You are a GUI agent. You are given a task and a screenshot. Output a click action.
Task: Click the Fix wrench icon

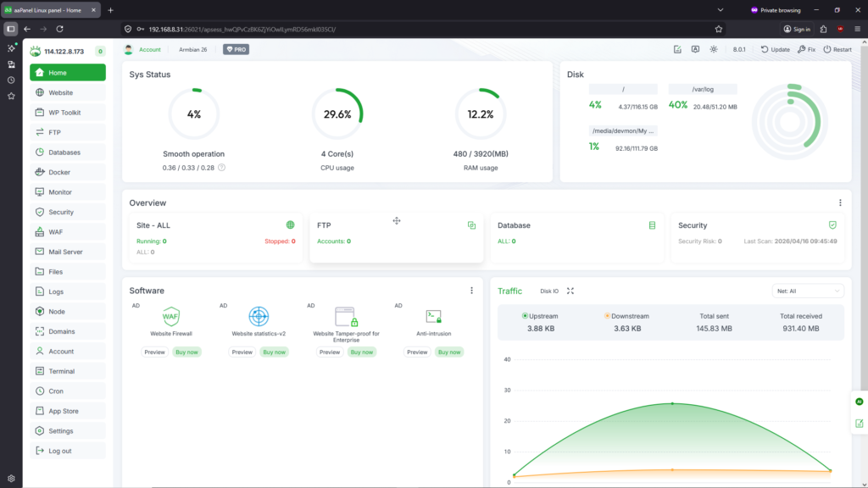point(802,49)
